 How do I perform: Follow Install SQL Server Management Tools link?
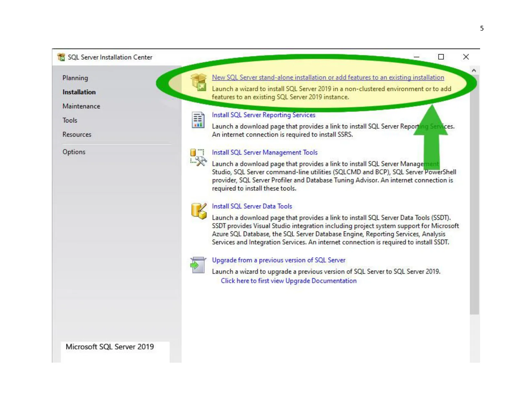(264, 152)
